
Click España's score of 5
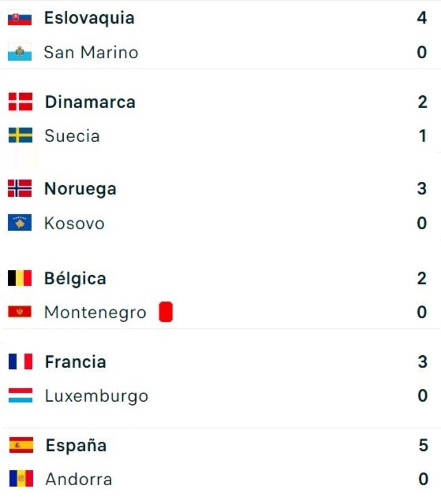423,445
